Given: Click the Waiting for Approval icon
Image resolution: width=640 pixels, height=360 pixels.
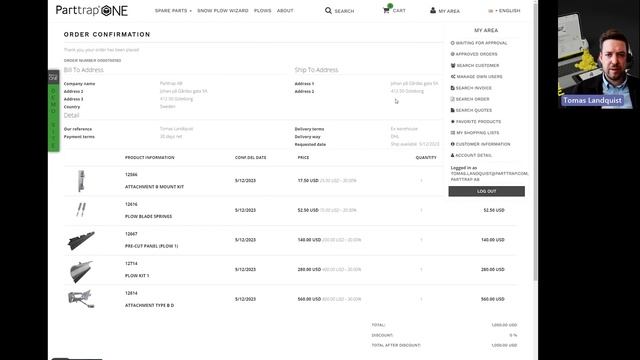Looking at the screenshot, I should tap(452, 43).
